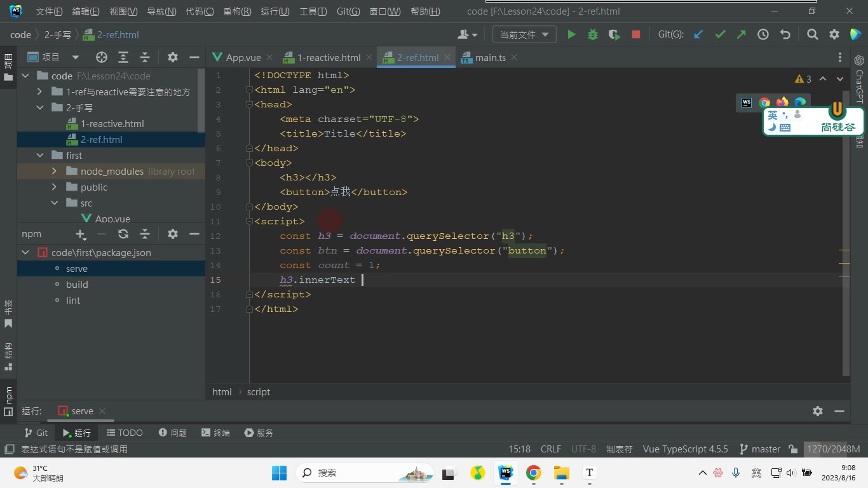Open 1-reactive.html in the project tree

coord(112,124)
